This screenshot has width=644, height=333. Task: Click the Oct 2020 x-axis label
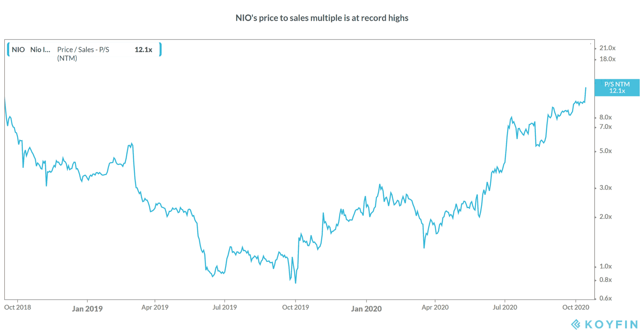tap(575, 307)
